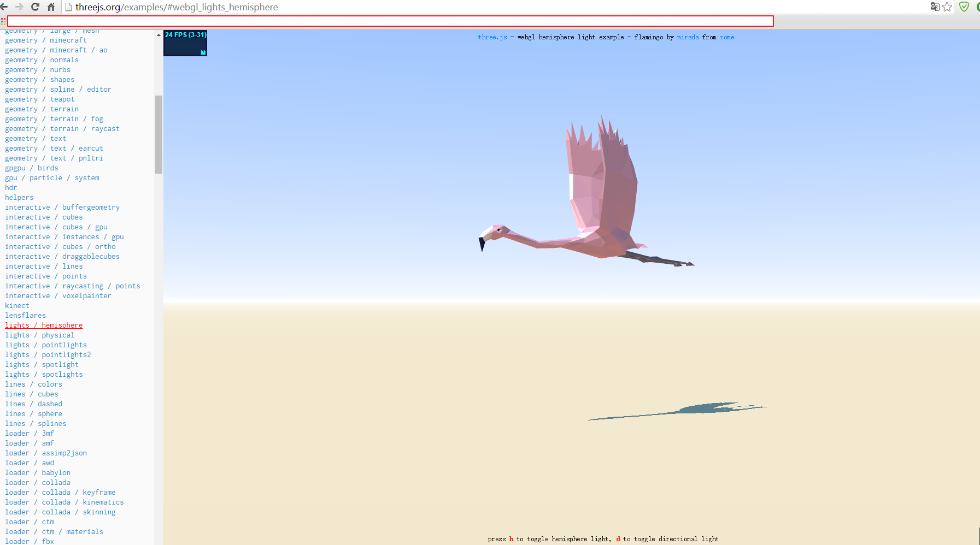The height and width of the screenshot is (545, 980).
Task: Go to the browser home page
Action: click(51, 7)
